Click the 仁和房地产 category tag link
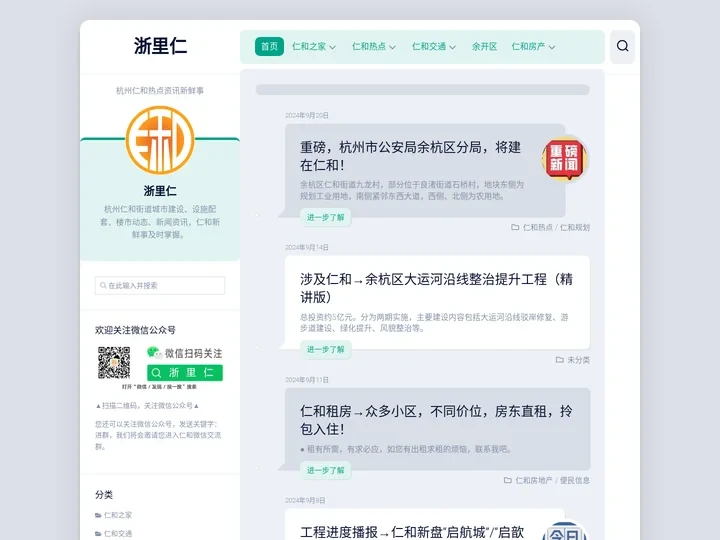 (534, 480)
